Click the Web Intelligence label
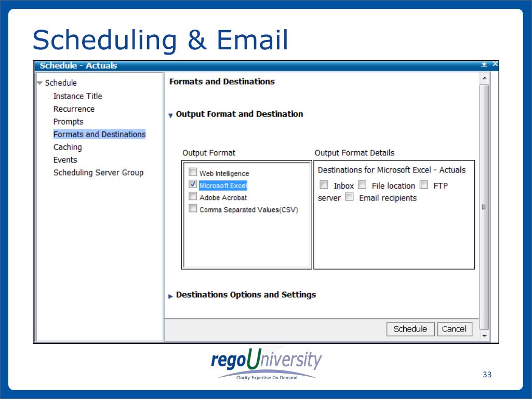Viewport: 532px width, 399px height. click(224, 174)
